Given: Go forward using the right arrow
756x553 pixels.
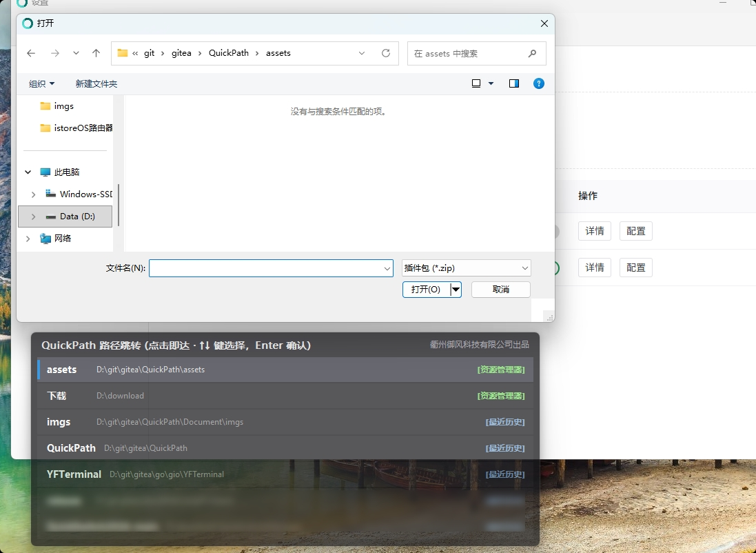Looking at the screenshot, I should click(55, 53).
